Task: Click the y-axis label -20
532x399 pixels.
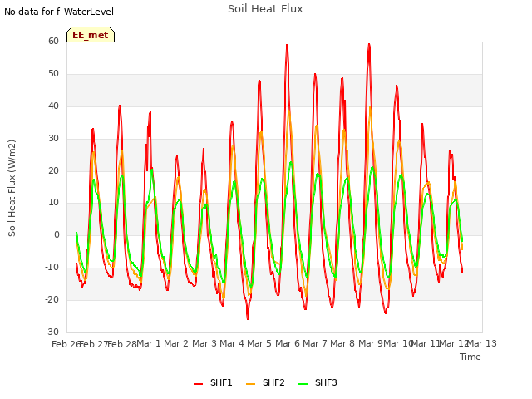Action: (x=52, y=299)
